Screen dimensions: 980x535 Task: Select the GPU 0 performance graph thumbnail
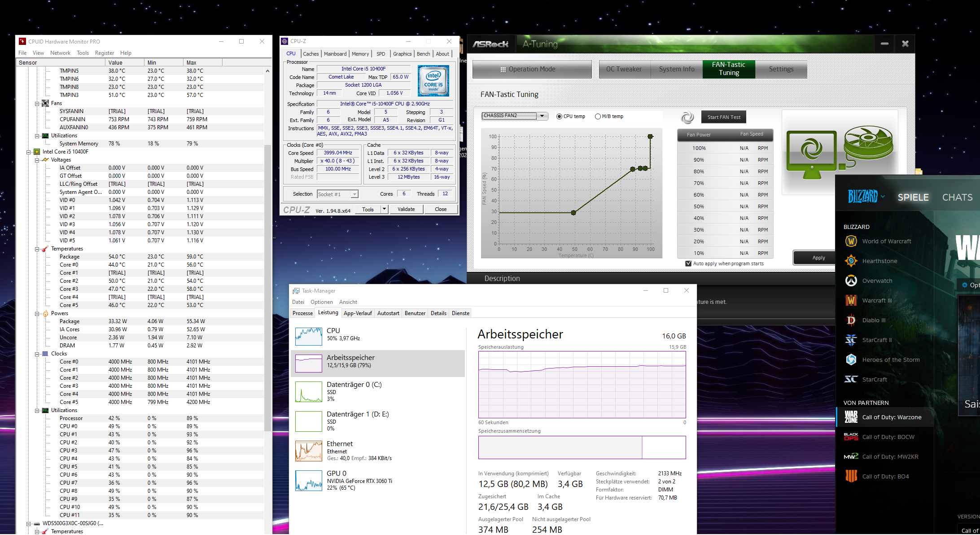[x=309, y=481]
